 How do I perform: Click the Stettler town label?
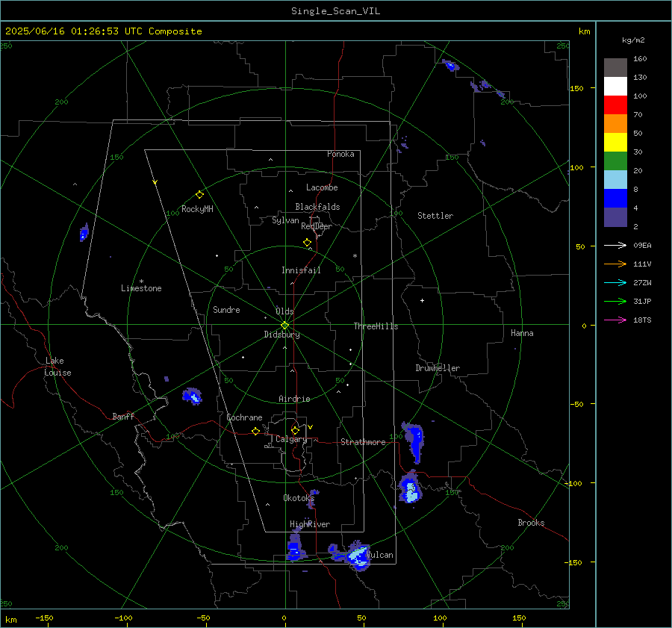click(435, 216)
